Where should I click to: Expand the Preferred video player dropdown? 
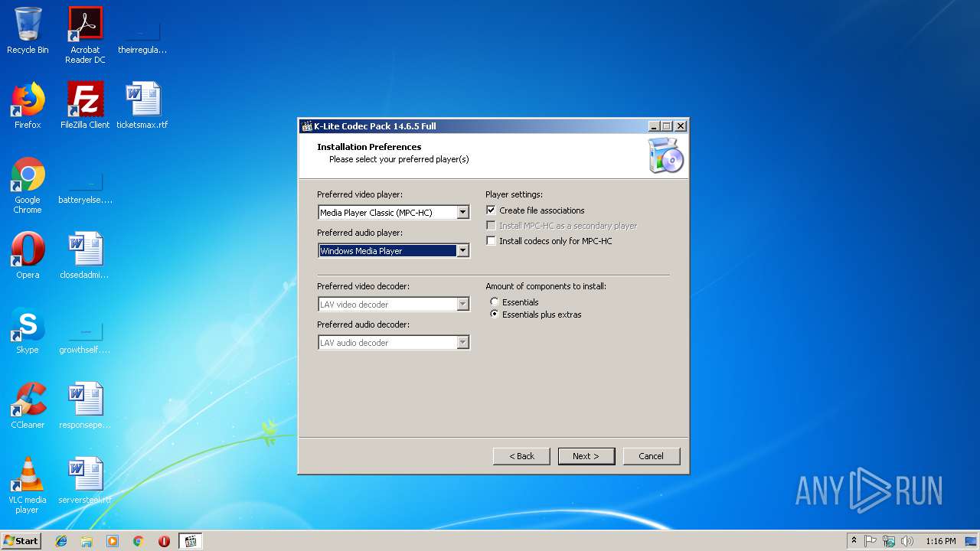click(462, 213)
